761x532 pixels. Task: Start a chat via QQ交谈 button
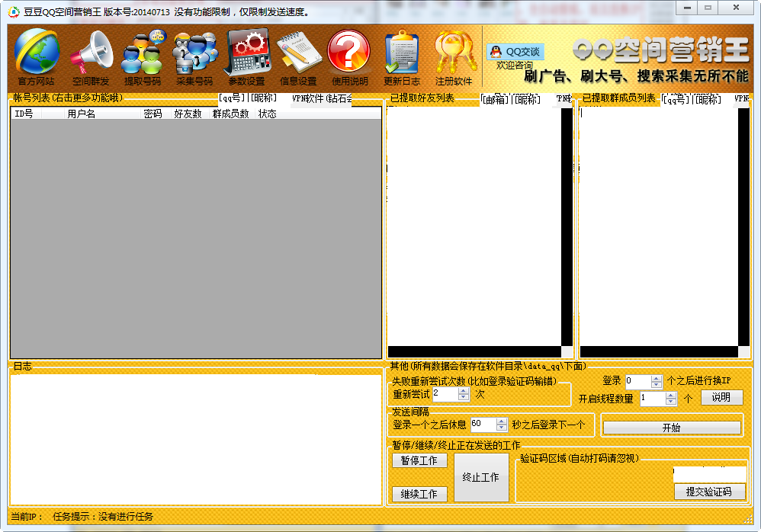pos(515,51)
